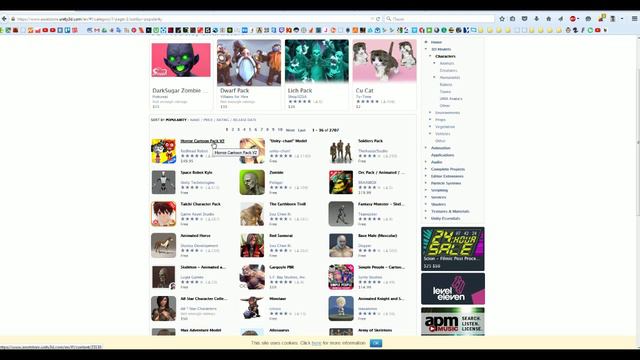The width and height of the screenshot is (640, 360).
Task: Click the address bar URL
Action: (90, 19)
